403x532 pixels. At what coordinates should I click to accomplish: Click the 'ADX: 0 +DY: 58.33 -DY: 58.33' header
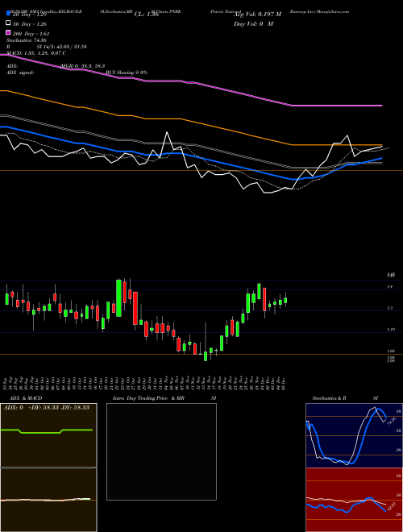click(47, 407)
